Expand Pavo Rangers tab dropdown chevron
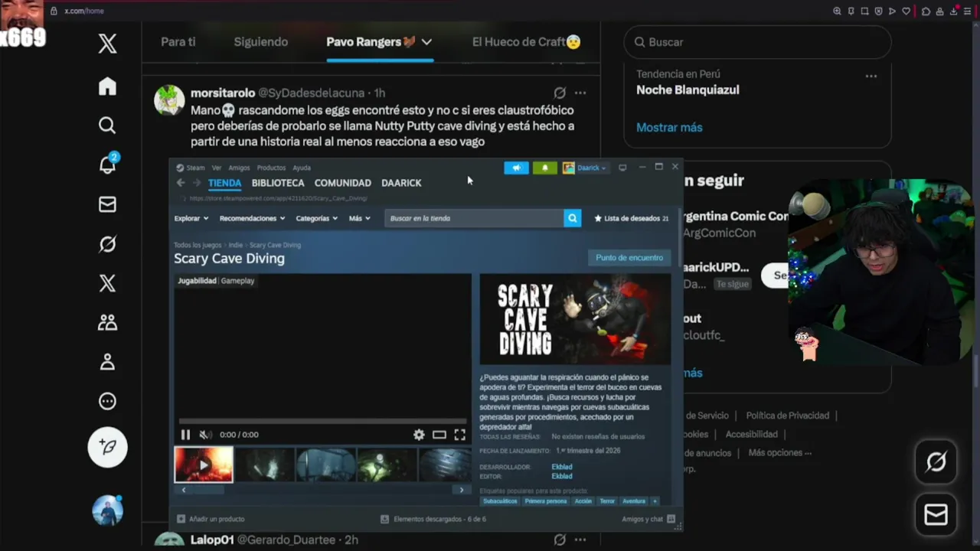 pos(426,42)
